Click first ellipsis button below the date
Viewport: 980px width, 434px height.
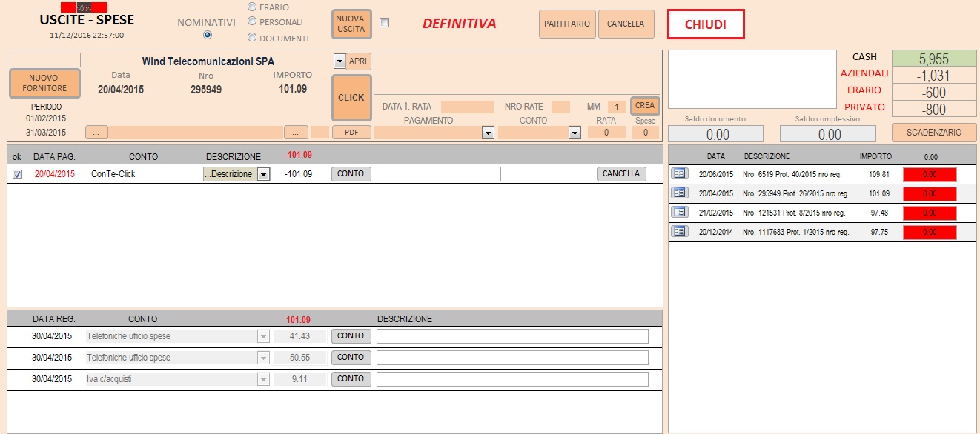pos(97,133)
